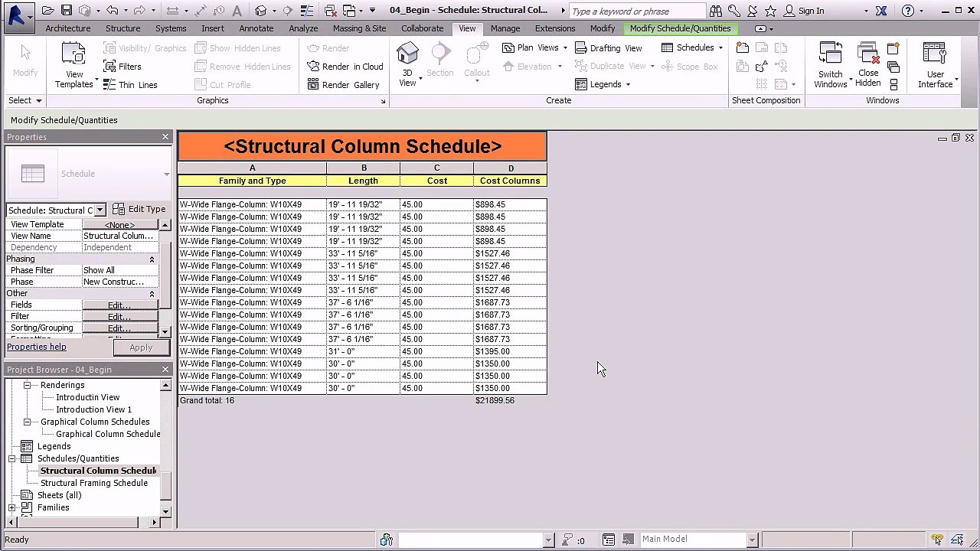This screenshot has height=551, width=980.
Task: Click the Switch Windows button in ribbon
Action: (831, 66)
